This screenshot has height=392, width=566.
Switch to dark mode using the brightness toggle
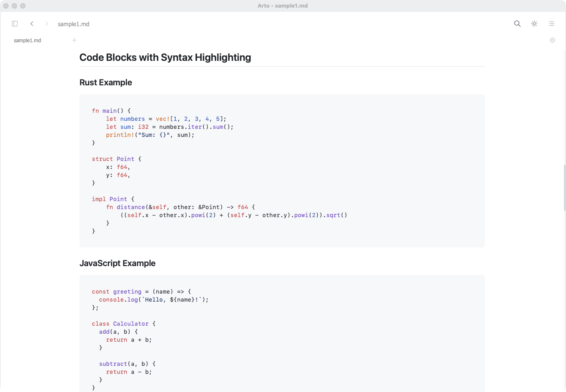(534, 24)
